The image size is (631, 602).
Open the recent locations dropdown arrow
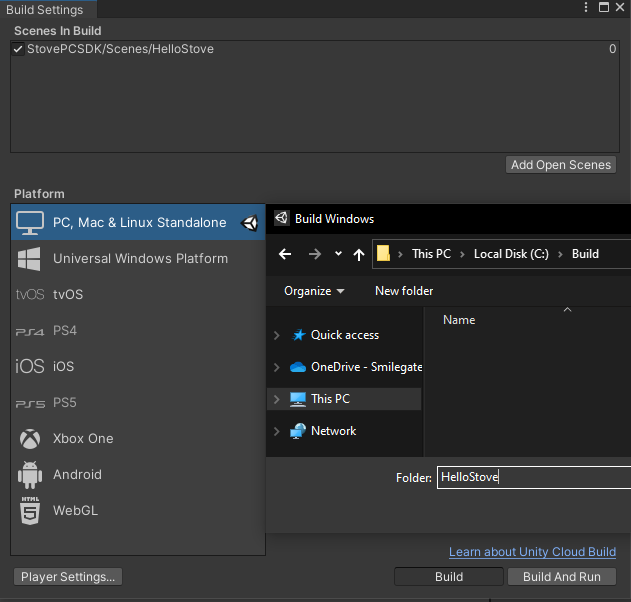(338, 254)
